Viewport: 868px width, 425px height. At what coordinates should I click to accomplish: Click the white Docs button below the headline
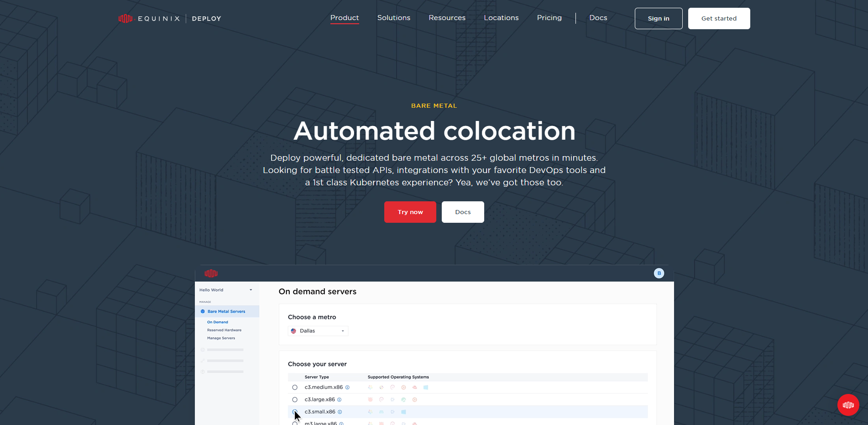[x=463, y=212]
